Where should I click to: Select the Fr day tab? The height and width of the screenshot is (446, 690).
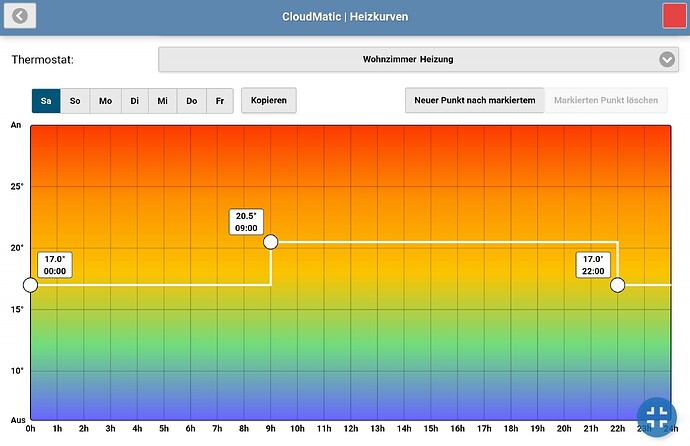click(221, 101)
